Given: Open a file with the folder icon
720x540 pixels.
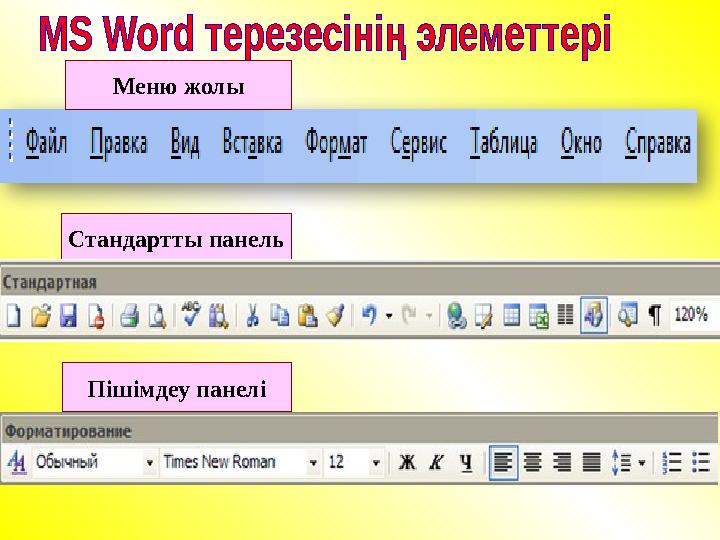Looking at the screenshot, I should (41, 316).
